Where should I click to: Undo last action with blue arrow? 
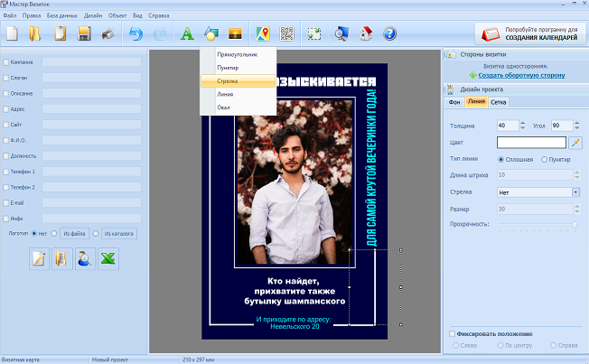(x=136, y=33)
